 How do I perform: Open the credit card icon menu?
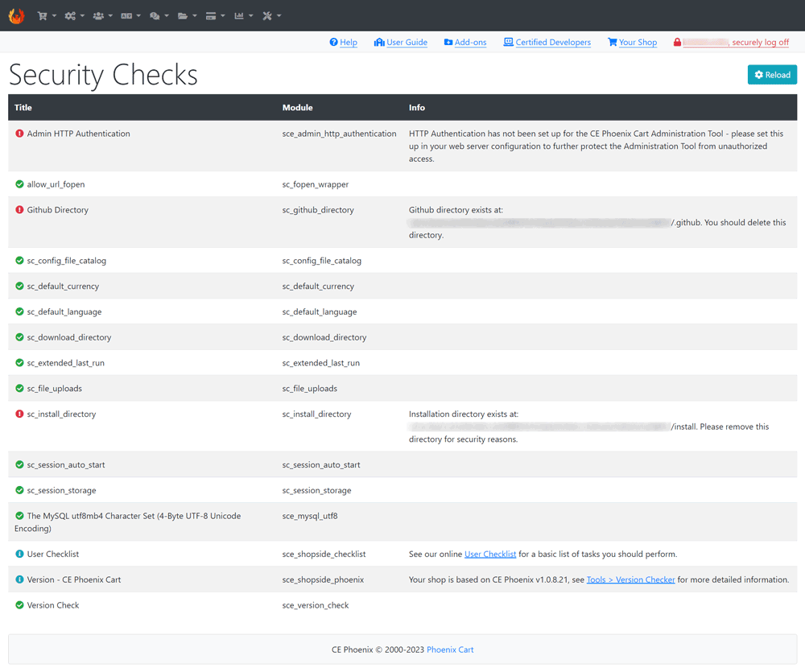tap(216, 16)
